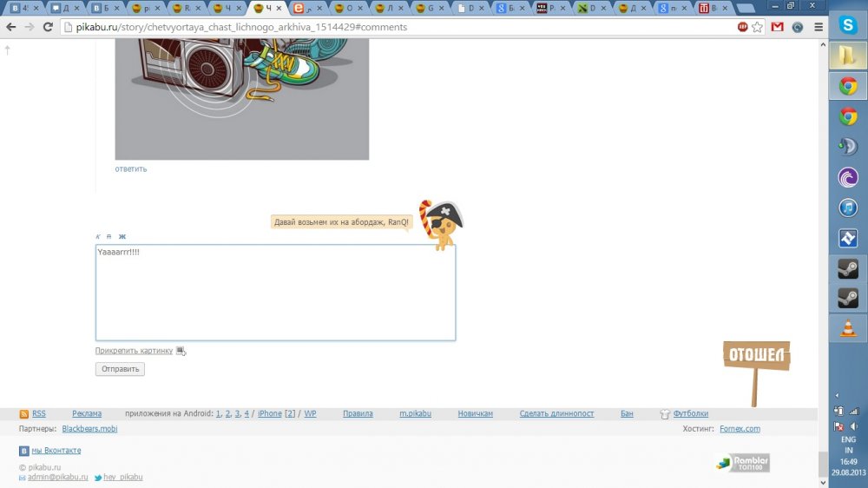Click the Отправить button
The image size is (868, 488).
point(120,369)
